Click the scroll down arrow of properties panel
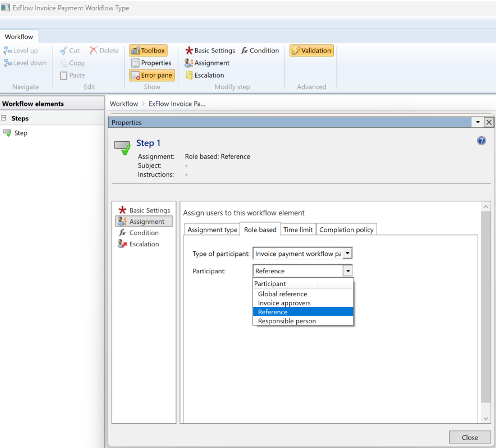 pyautogui.click(x=486, y=419)
